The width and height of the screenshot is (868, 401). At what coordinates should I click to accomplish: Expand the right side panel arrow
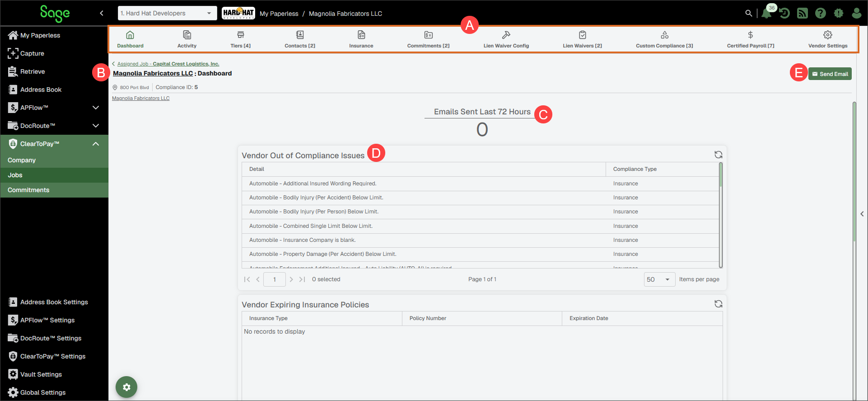[862, 214]
